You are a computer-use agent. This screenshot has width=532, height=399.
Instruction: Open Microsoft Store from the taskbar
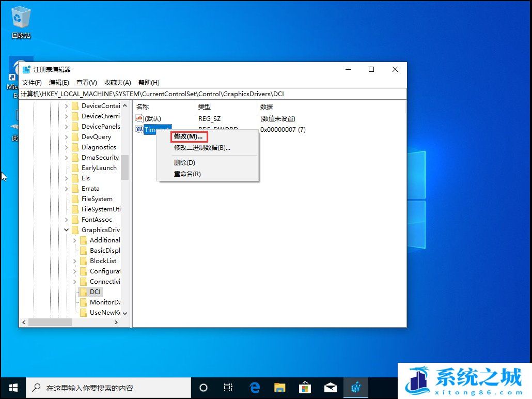[x=305, y=388]
